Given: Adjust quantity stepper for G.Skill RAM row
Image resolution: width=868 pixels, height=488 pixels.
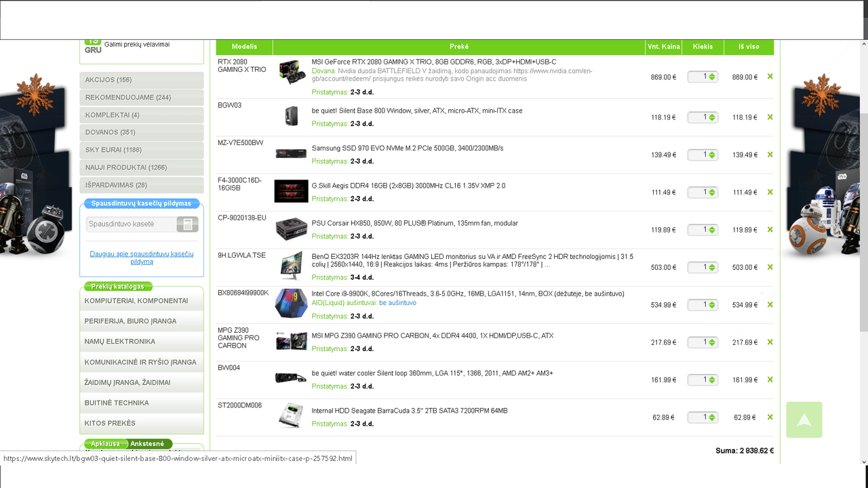Looking at the screenshot, I should pyautogui.click(x=712, y=192).
